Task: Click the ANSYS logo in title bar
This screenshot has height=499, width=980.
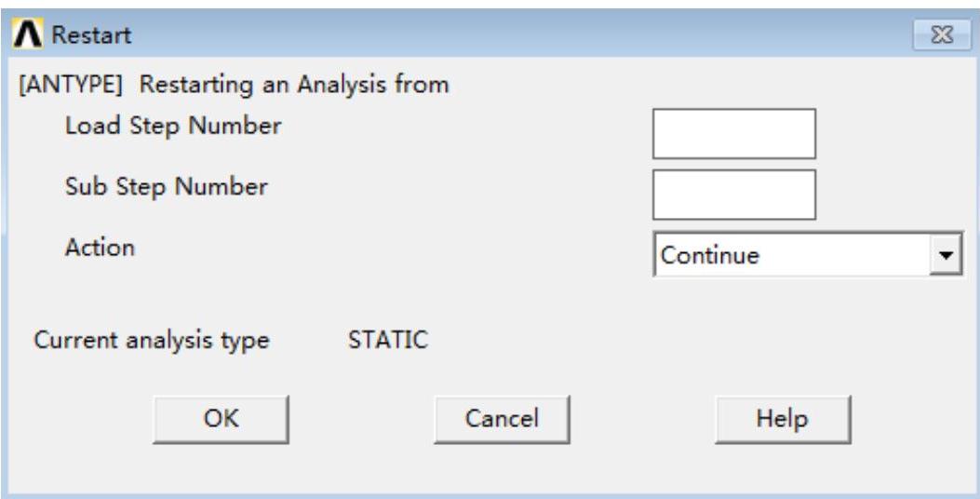Action: (x=29, y=36)
